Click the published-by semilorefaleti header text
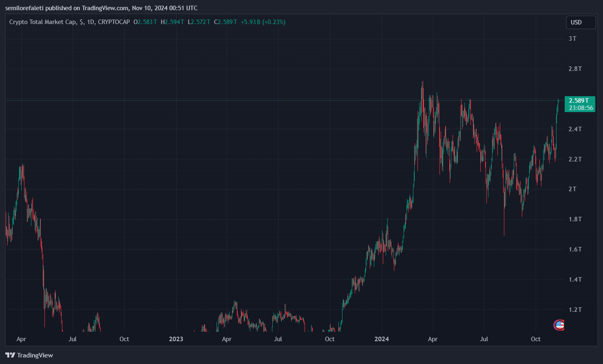Image resolution: width=603 pixels, height=364 pixels. coord(101,8)
